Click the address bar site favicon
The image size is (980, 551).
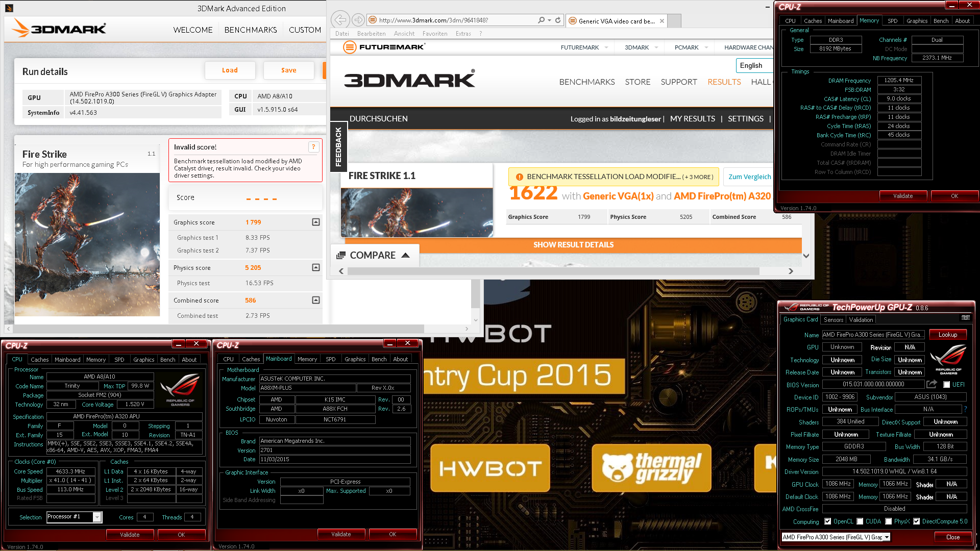tap(372, 20)
